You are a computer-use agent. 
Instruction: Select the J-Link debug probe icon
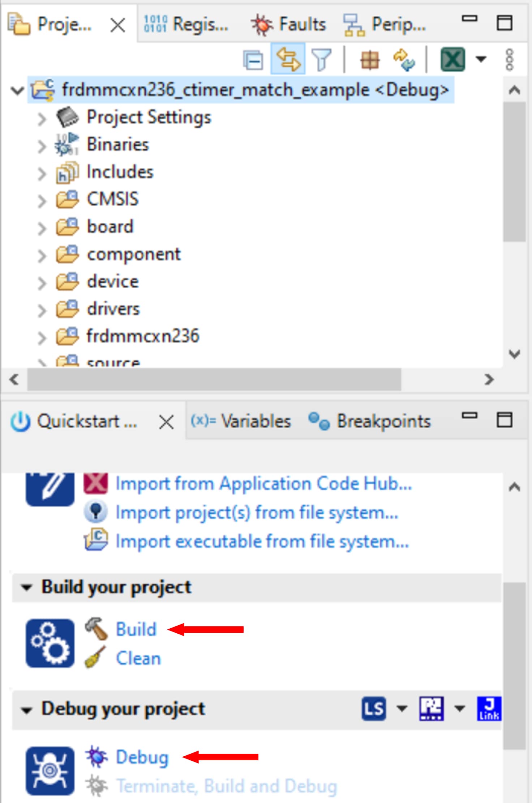(489, 708)
